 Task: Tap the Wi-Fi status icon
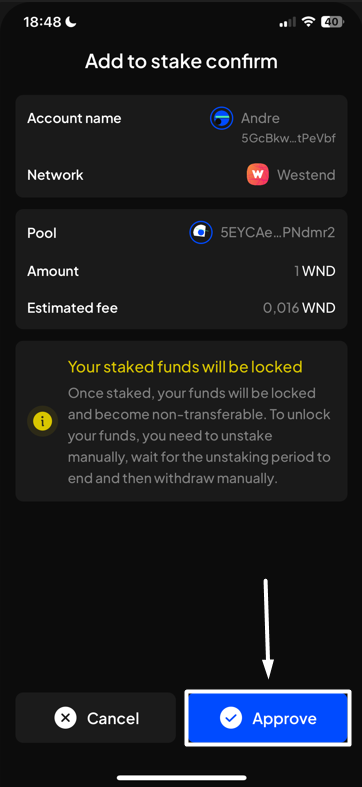(308, 22)
